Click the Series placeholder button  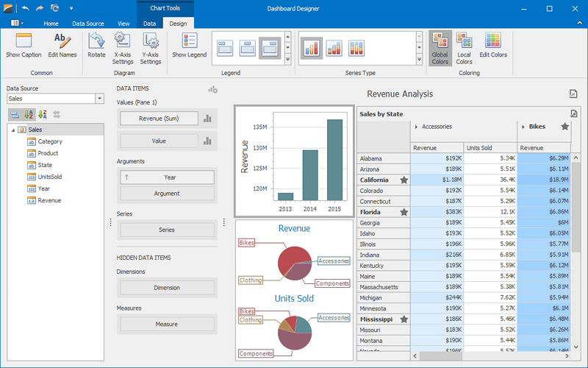tap(167, 230)
